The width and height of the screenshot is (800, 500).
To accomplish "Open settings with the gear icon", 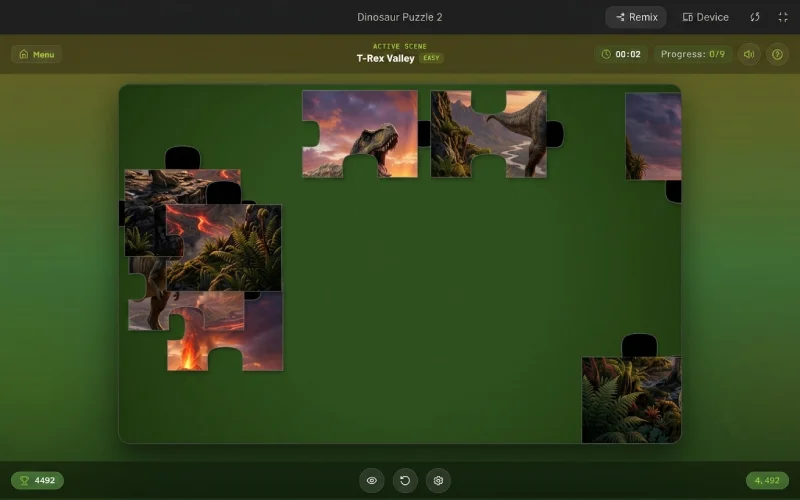I will coord(438,480).
